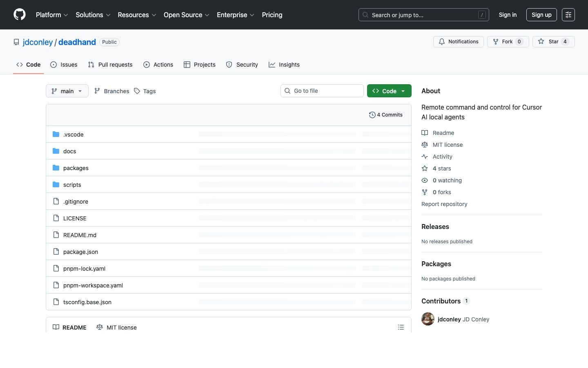Open the green Code dropdown arrow
Viewport: 588px width, 368px height.
403,91
